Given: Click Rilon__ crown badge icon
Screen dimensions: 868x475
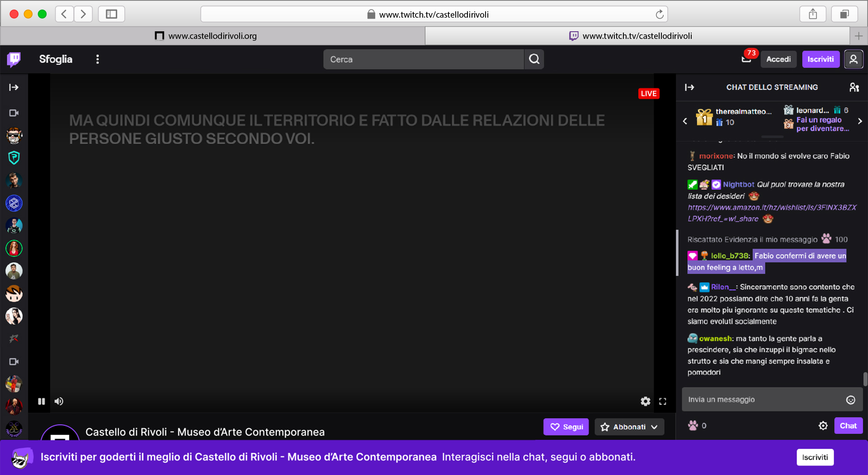Looking at the screenshot, I should pyautogui.click(x=704, y=287).
